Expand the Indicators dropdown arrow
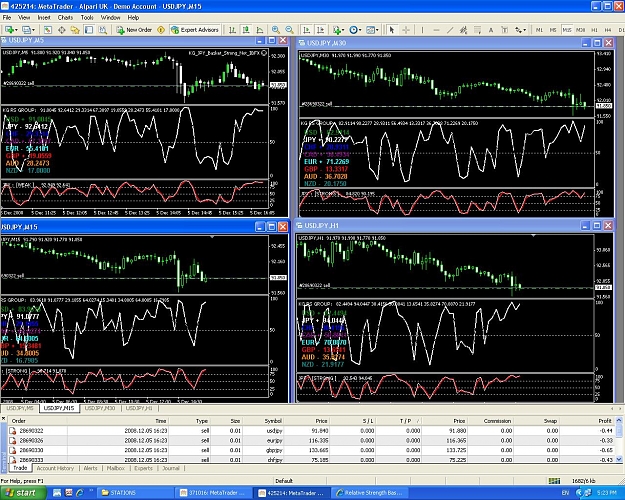 (x=343, y=30)
